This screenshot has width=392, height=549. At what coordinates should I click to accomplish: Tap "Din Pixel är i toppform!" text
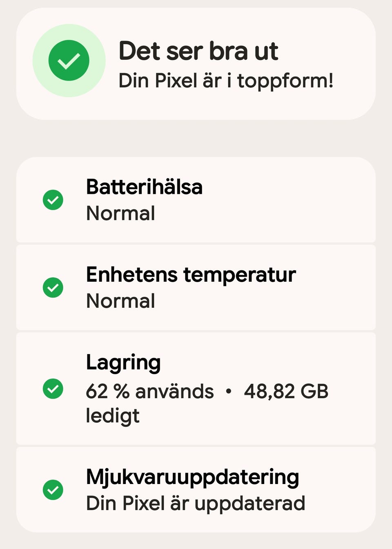click(226, 81)
